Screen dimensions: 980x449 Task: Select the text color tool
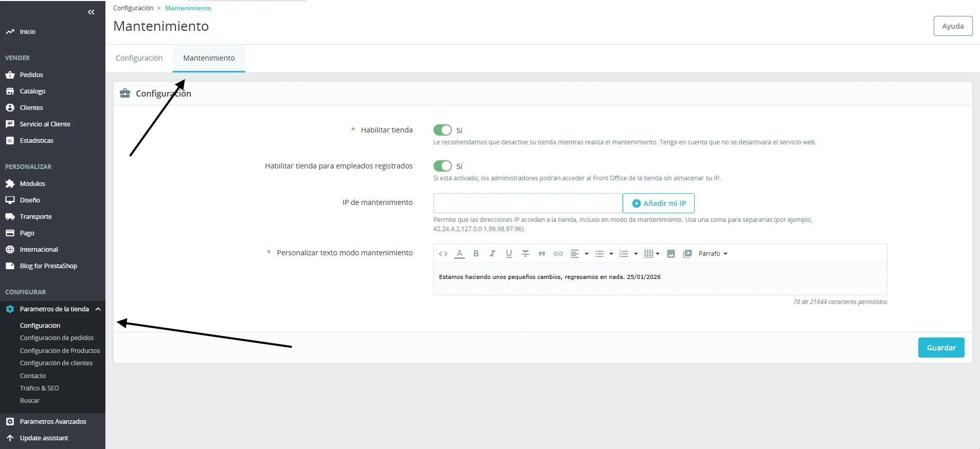pyautogui.click(x=460, y=254)
